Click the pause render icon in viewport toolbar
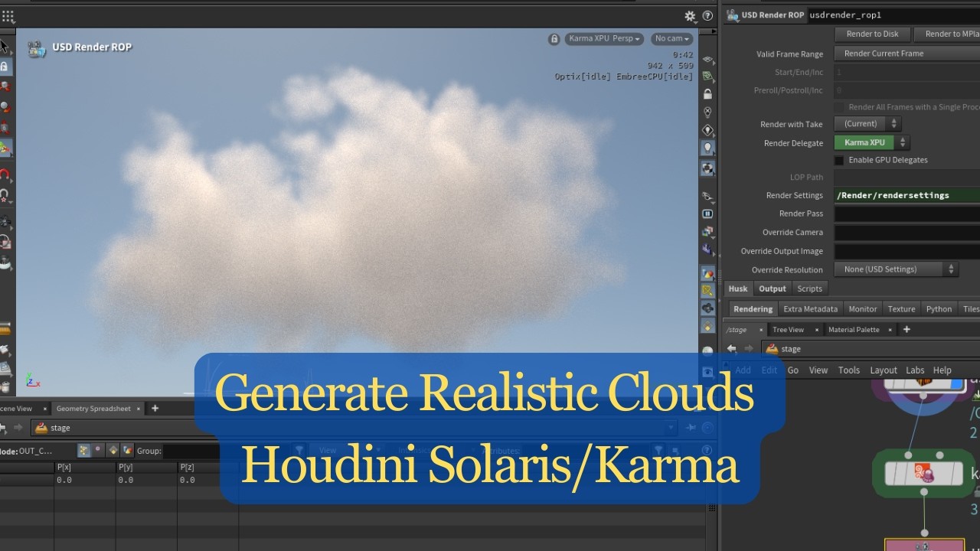Image resolution: width=980 pixels, height=551 pixels. coord(708,214)
